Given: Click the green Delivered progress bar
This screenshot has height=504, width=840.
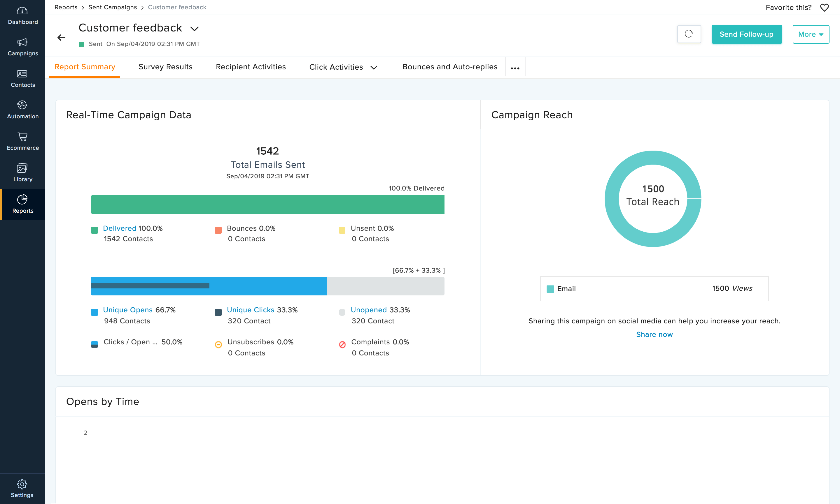Looking at the screenshot, I should 267,205.
